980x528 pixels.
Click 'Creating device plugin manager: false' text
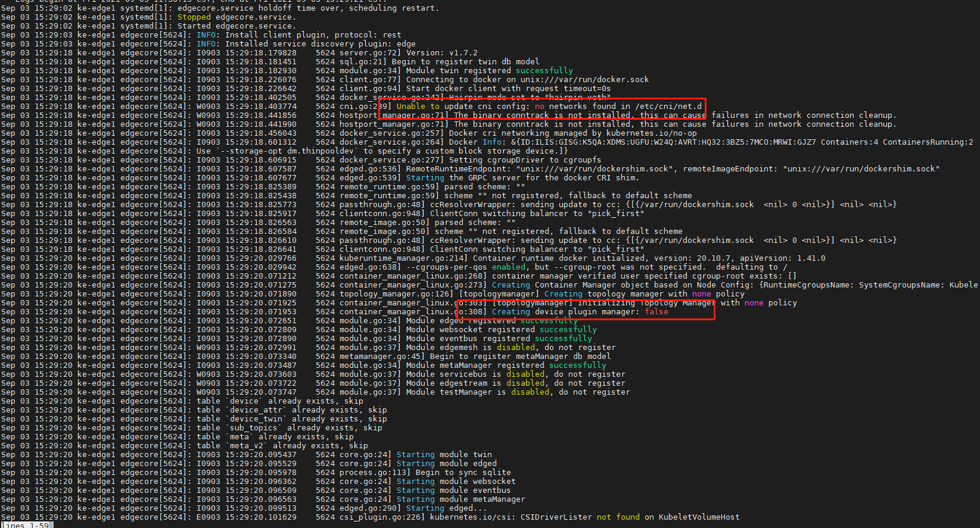pos(580,312)
